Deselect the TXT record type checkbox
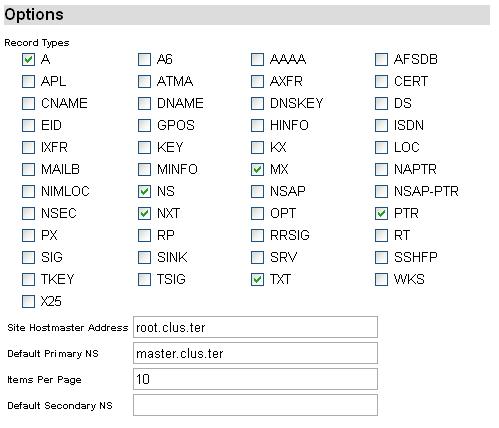This screenshot has height=428, width=499. (257, 280)
